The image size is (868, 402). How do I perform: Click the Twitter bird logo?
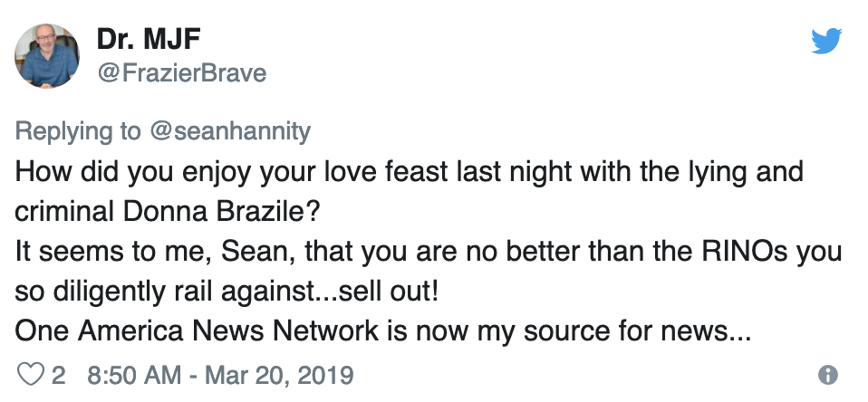[x=826, y=40]
